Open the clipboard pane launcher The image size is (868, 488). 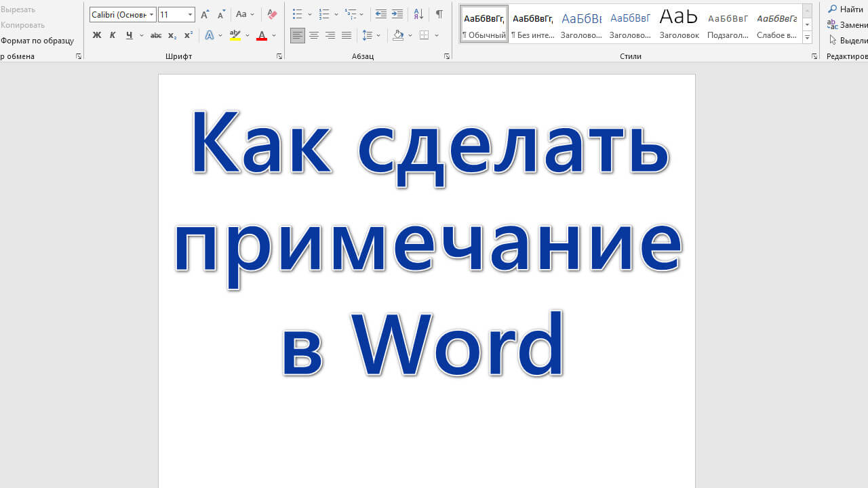(x=79, y=56)
